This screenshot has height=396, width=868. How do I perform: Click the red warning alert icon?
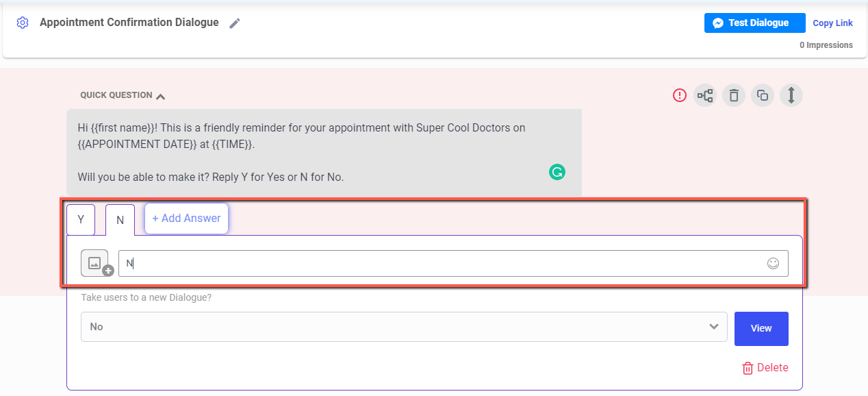pyautogui.click(x=679, y=95)
